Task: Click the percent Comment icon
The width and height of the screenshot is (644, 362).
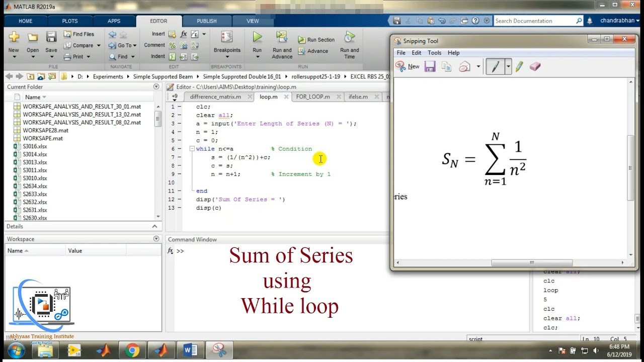Action: coord(173,45)
